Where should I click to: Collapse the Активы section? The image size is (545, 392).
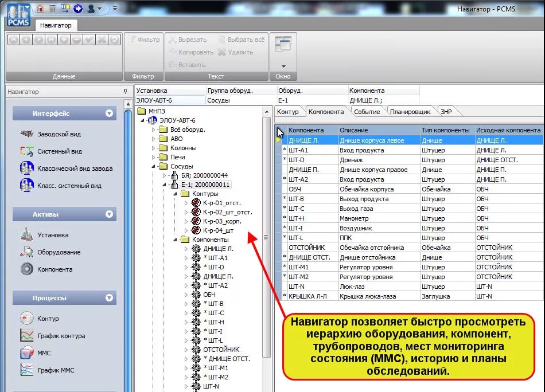pyautogui.click(x=109, y=214)
